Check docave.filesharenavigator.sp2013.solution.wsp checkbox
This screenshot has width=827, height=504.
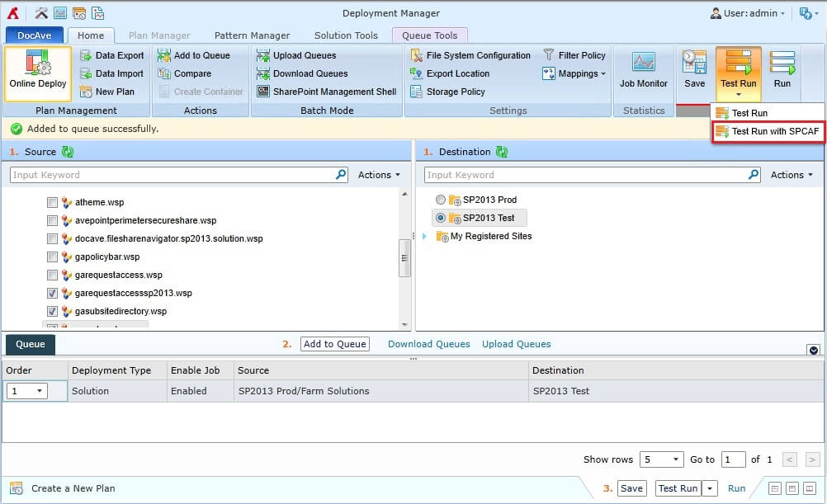52,239
